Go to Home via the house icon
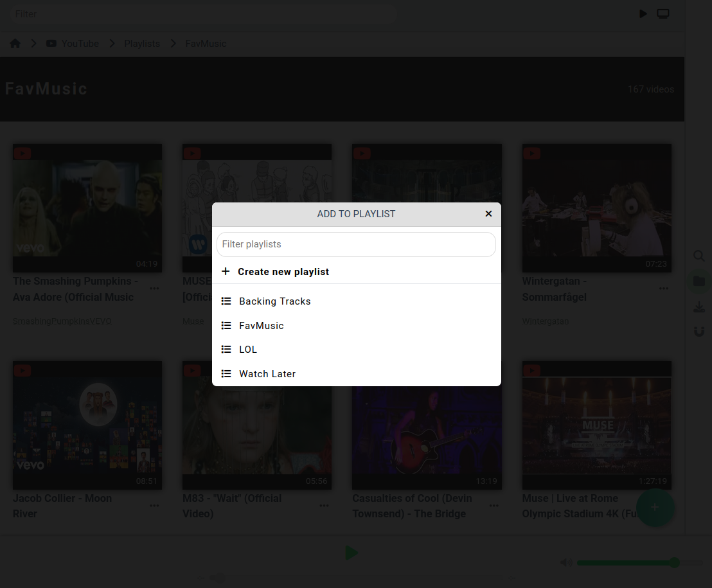 click(15, 44)
